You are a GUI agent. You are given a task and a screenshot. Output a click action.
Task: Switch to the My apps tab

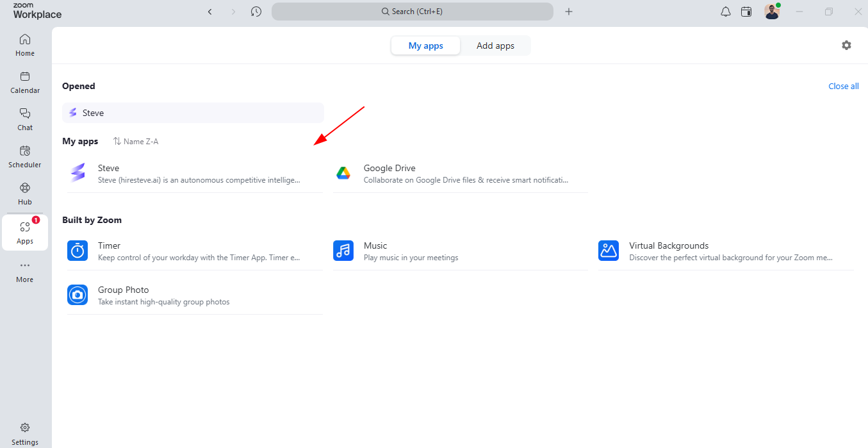[425, 46]
